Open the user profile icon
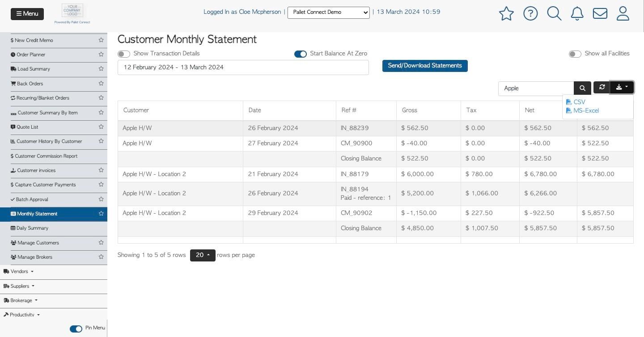Viewport: 644px width, 337px height. [623, 13]
